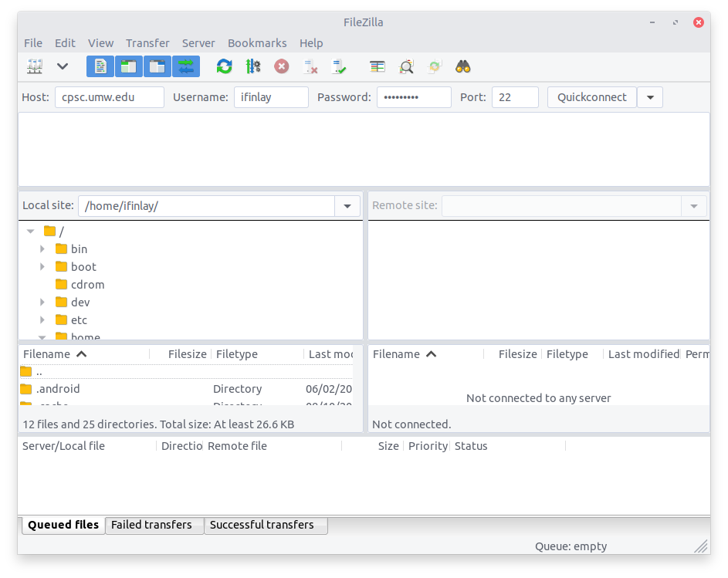Image resolution: width=728 pixels, height=578 pixels.
Task: Click Remote file queue column header
Action: pos(272,446)
